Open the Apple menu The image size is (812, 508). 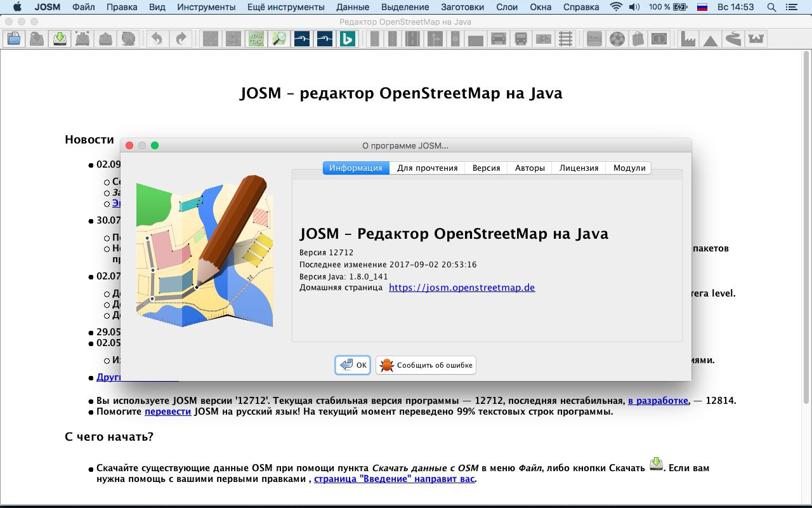[x=16, y=8]
